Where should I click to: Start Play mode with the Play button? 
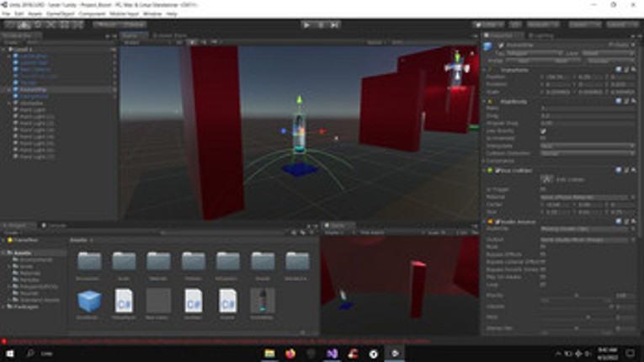306,25
